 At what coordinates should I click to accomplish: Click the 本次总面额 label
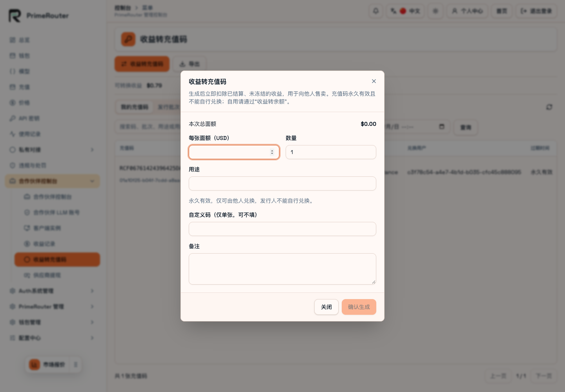pyautogui.click(x=202, y=124)
